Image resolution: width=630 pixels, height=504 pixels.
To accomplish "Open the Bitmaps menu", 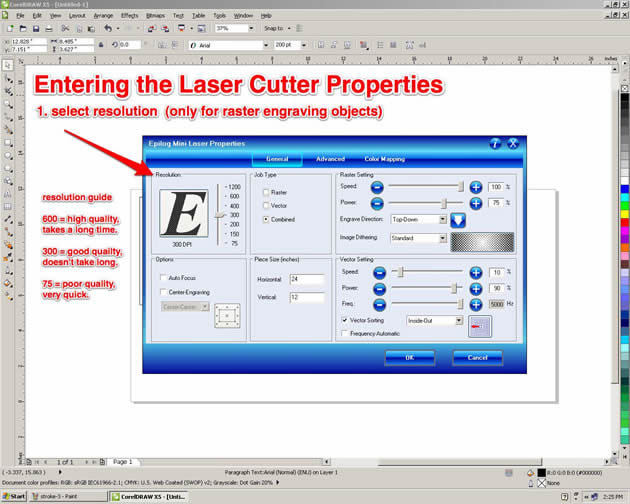I will (155, 15).
